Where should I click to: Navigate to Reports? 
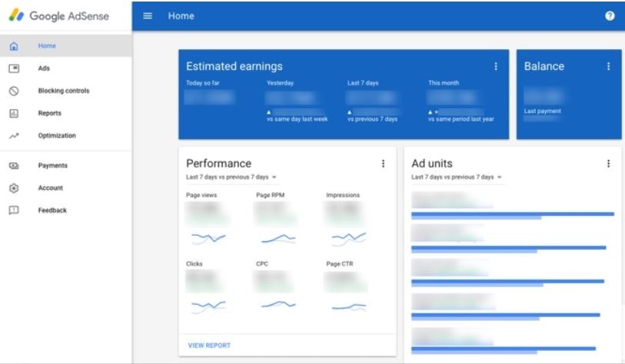[66, 113]
